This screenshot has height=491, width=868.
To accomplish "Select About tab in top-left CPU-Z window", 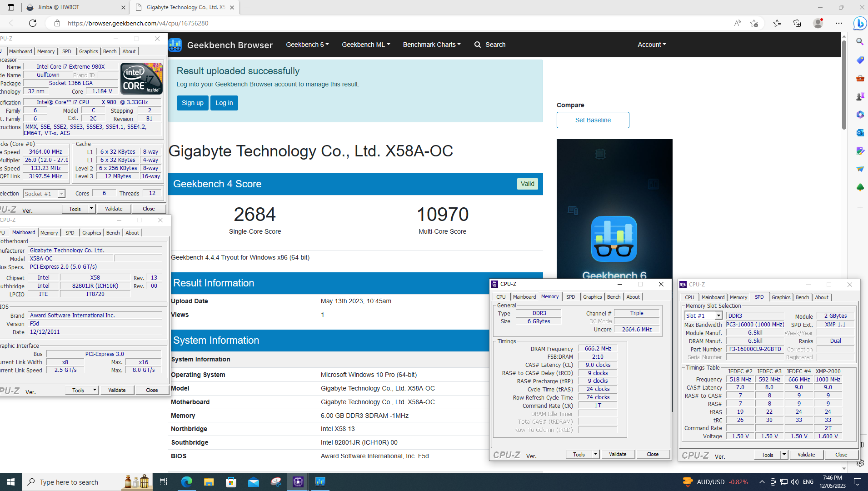I will (129, 51).
